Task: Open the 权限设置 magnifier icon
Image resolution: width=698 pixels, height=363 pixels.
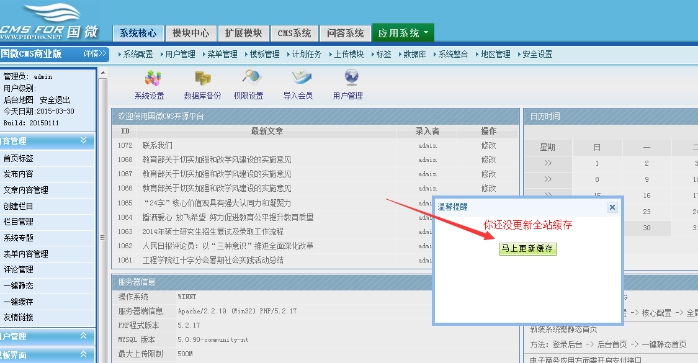Action: click(x=251, y=78)
